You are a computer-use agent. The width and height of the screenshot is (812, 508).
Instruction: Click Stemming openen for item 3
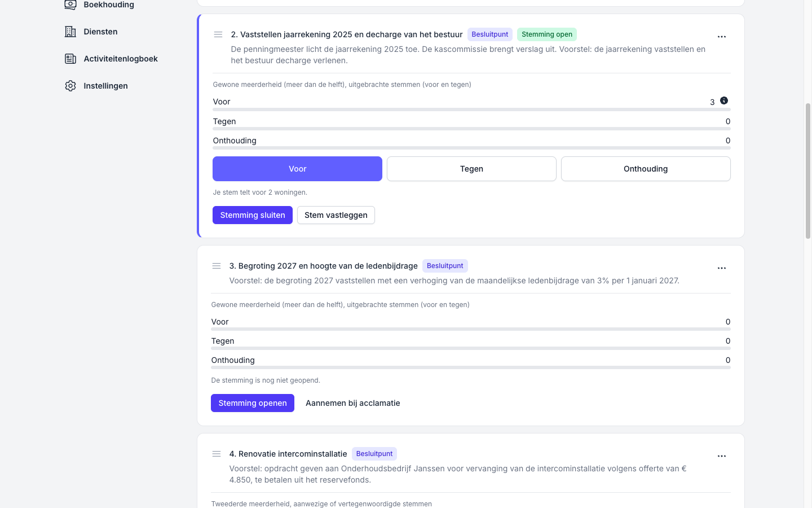pyautogui.click(x=253, y=403)
